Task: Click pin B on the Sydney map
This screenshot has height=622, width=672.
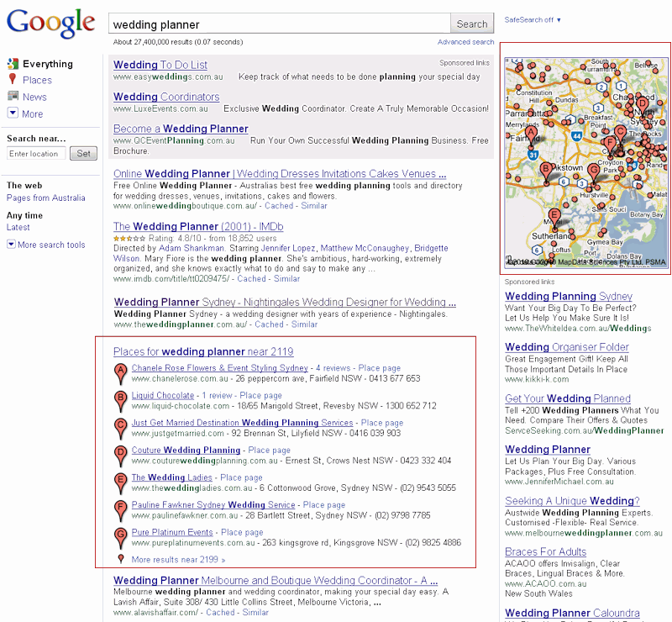Action: pos(546,172)
